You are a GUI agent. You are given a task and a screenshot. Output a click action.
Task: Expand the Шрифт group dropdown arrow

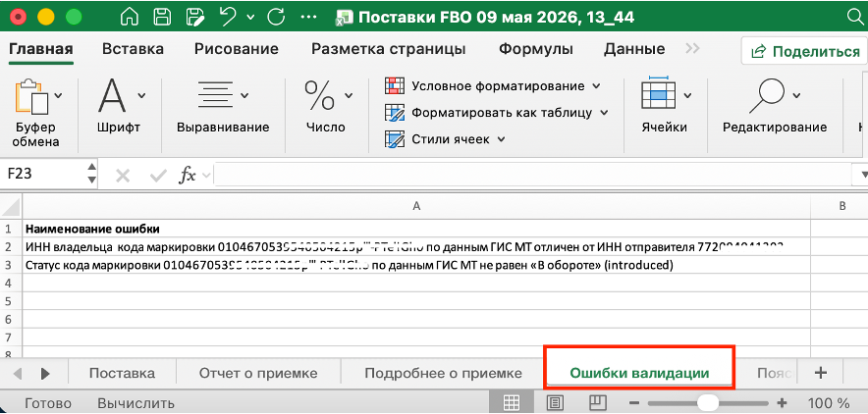click(x=141, y=95)
